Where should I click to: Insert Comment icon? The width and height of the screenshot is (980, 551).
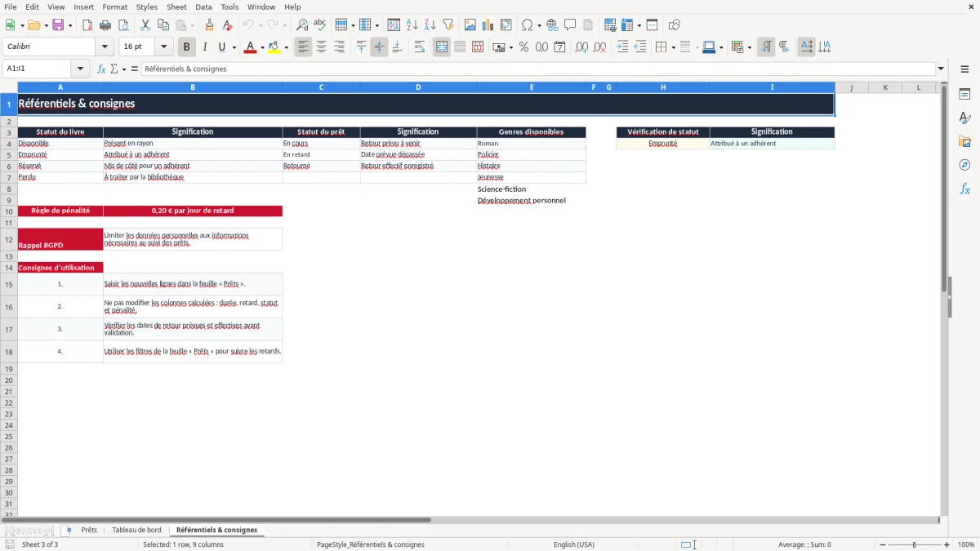(570, 25)
